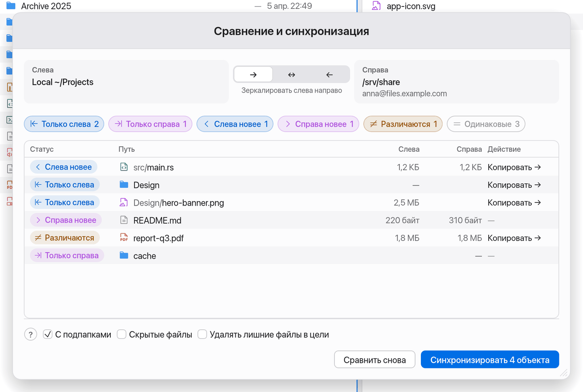Click the 'Действие' column header

pyautogui.click(x=504, y=149)
